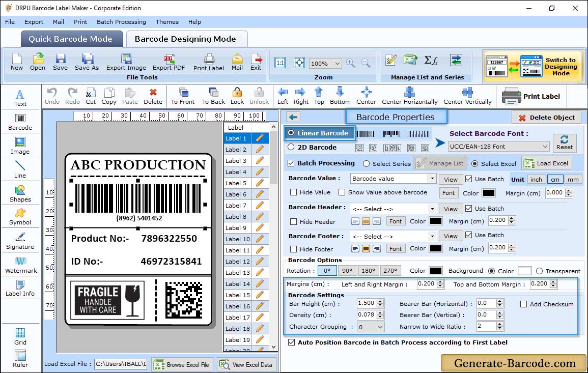Choose the Symbol tool

[x=20, y=217]
